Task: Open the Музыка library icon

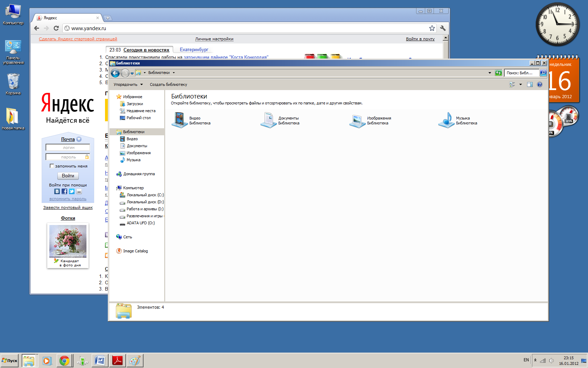Action: (446, 120)
